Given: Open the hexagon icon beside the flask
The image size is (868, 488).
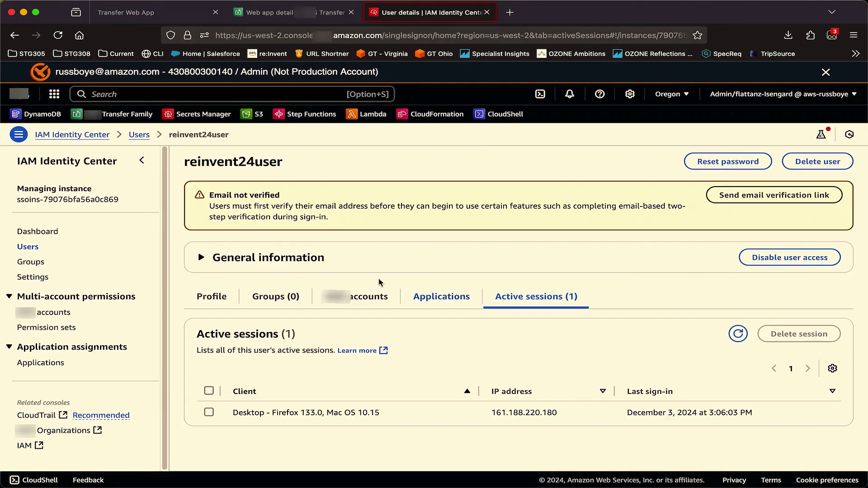Looking at the screenshot, I should click(x=849, y=134).
